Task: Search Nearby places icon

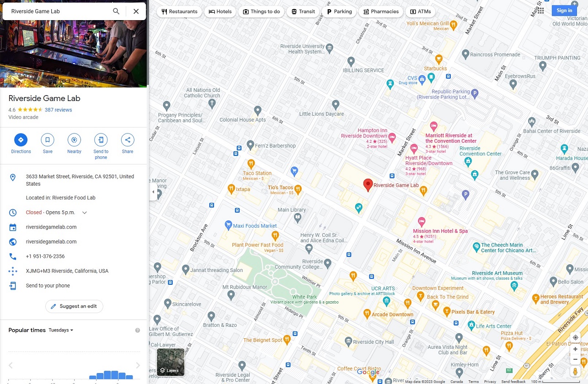Action: 74,140
